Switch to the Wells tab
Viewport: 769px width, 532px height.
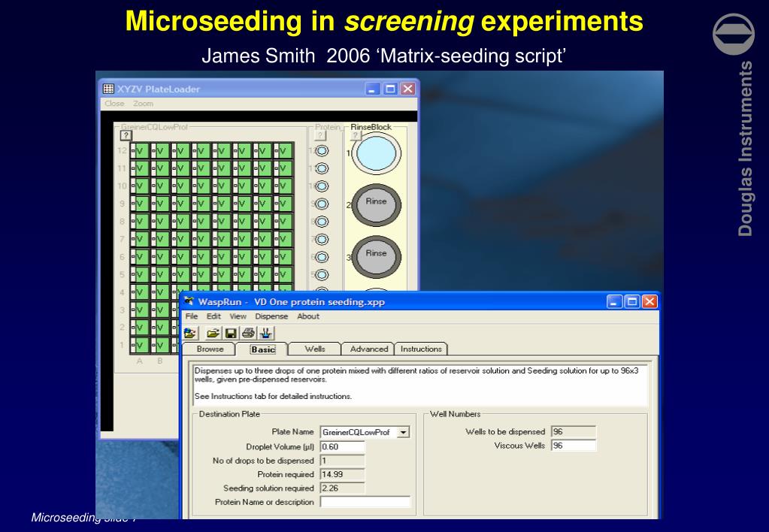pyautogui.click(x=314, y=349)
